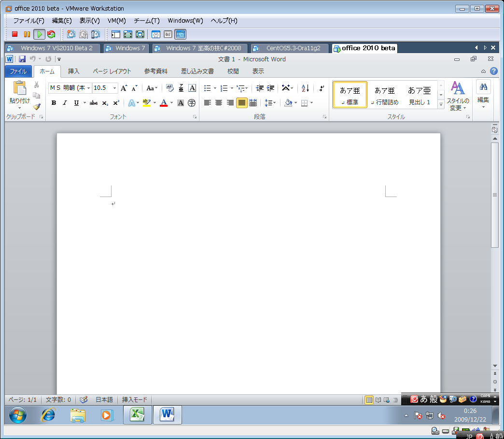The image size is (504, 439).
Task: Click the 行間詰め style button
Action: point(385,95)
